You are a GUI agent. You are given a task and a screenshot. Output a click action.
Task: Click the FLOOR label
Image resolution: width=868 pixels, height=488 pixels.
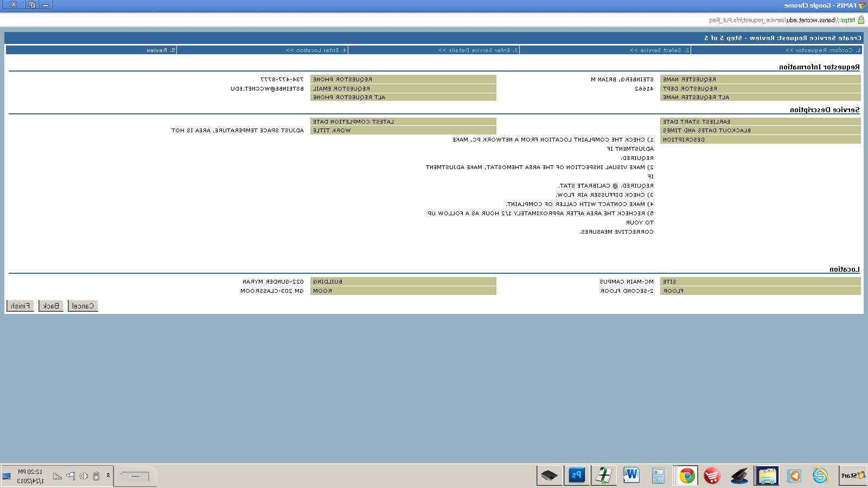[x=673, y=291]
